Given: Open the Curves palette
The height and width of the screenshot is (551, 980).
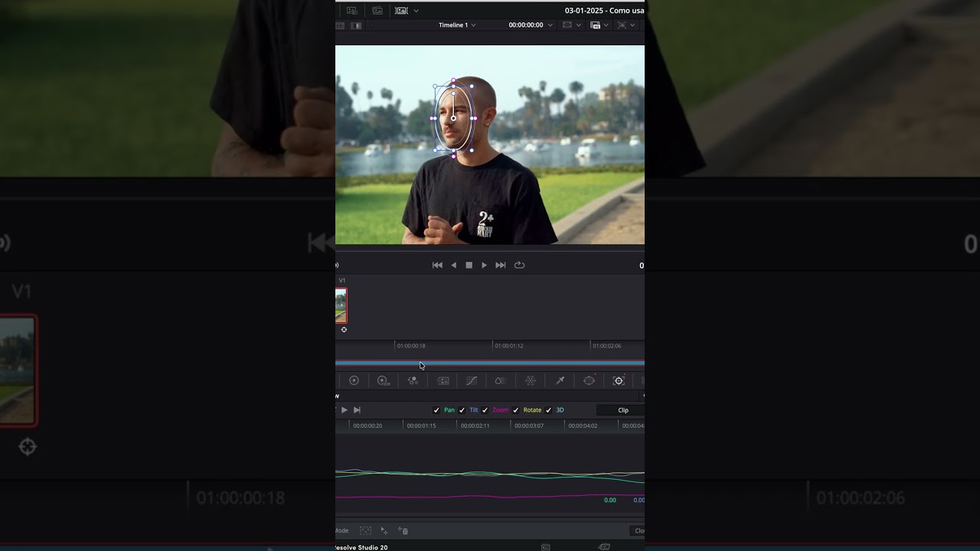Looking at the screenshot, I should click(x=472, y=380).
